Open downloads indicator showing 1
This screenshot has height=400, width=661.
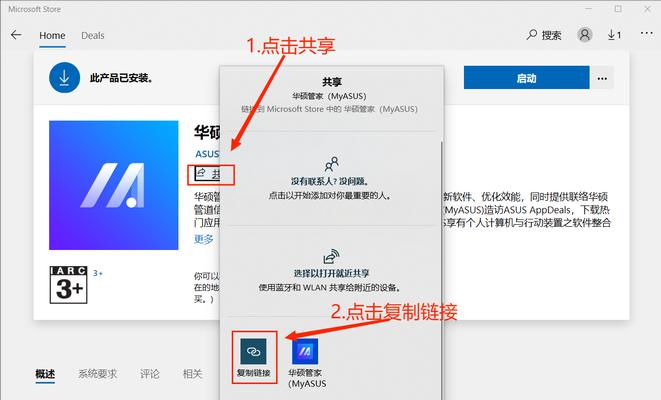614,35
